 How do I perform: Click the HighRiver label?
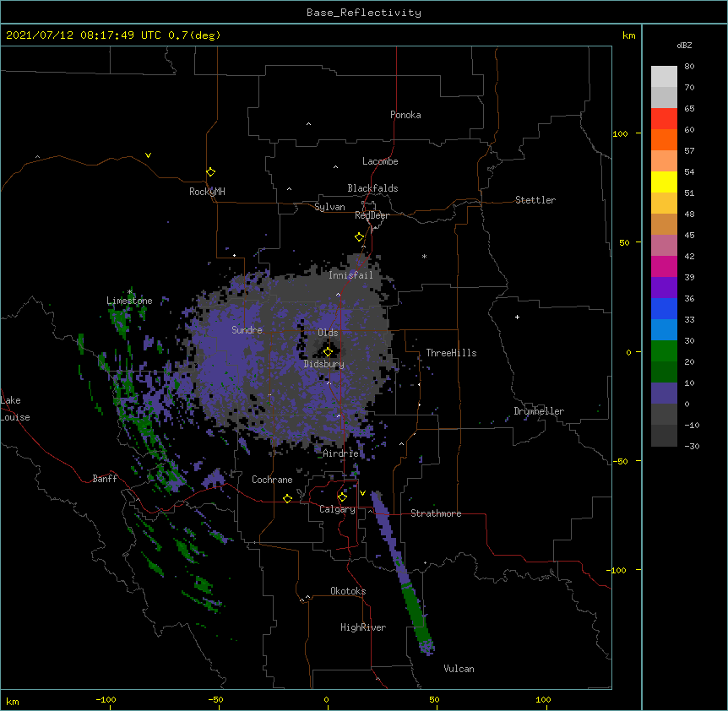click(363, 627)
